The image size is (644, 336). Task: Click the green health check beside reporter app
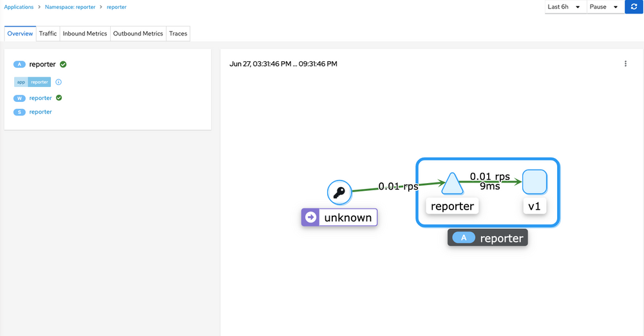pyautogui.click(x=63, y=64)
